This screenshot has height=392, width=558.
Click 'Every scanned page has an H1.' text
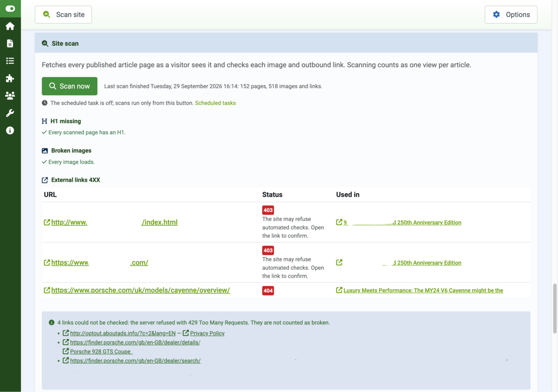coord(87,132)
